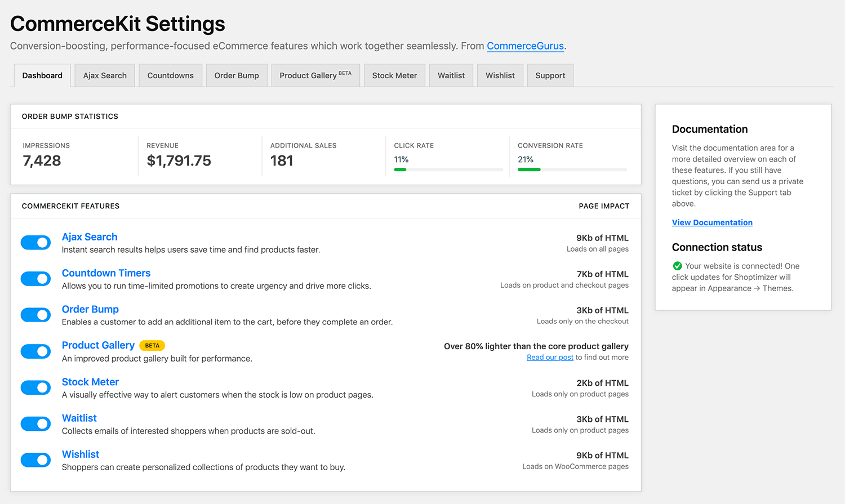Toggle the Wishlist feature switch

coord(35,460)
